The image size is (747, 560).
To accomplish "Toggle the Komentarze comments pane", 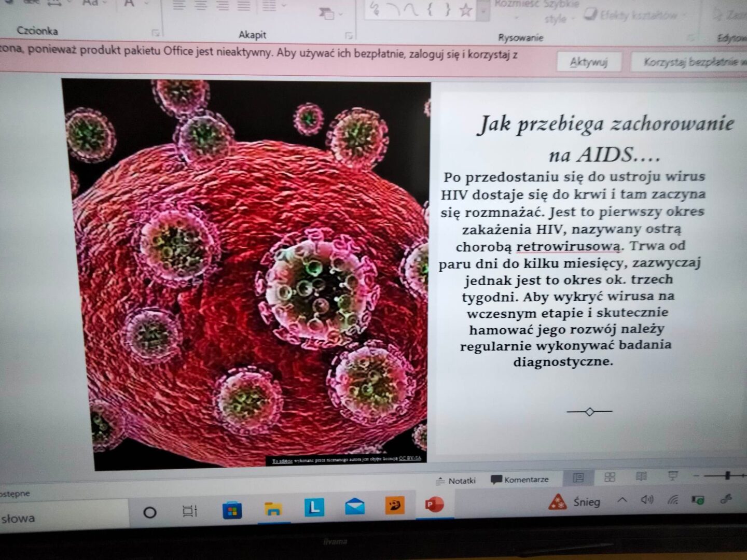I will click(520, 480).
